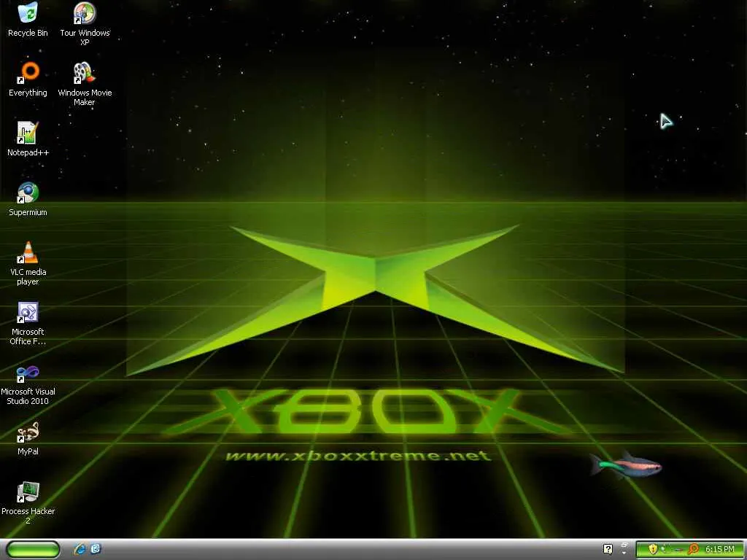
Task: Click the swimming fish on desktop
Action: [625, 464]
